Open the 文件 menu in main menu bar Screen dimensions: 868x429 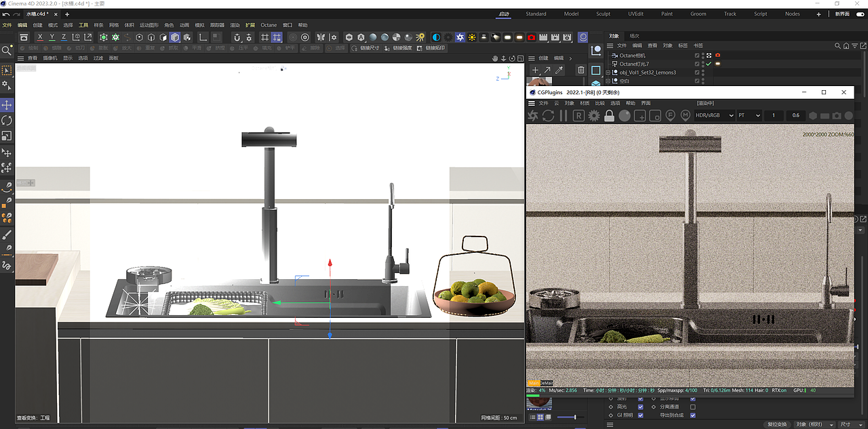[7, 25]
